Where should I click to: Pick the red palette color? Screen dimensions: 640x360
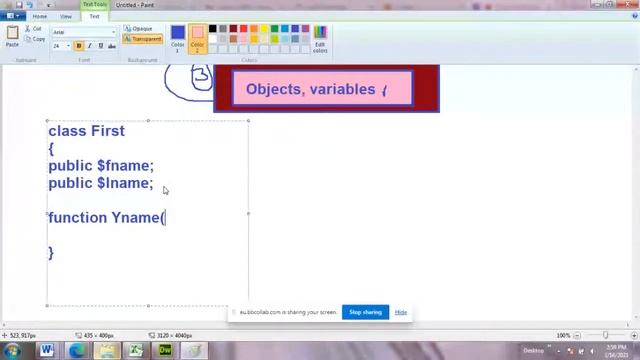pos(244,29)
